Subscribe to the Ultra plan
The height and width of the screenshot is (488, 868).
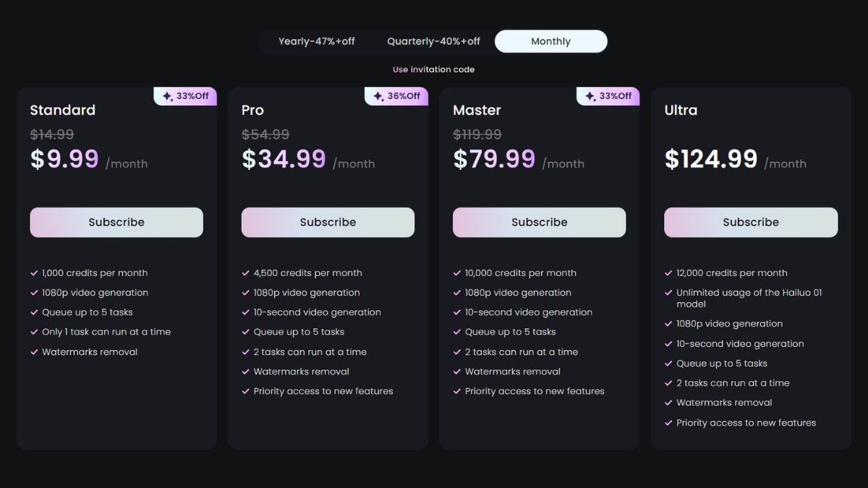751,223
